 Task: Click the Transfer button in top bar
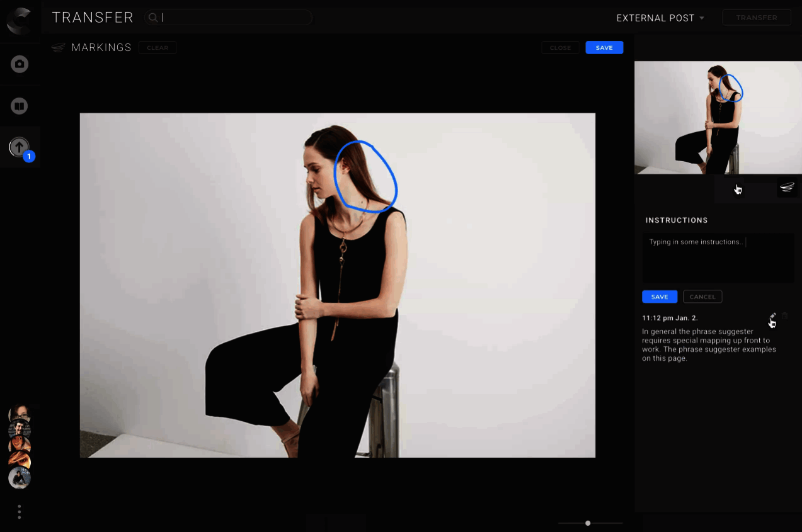pyautogui.click(x=757, y=18)
